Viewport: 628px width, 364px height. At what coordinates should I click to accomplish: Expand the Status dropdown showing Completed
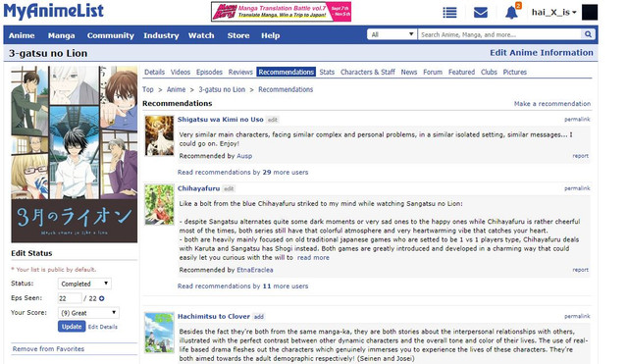click(x=84, y=284)
